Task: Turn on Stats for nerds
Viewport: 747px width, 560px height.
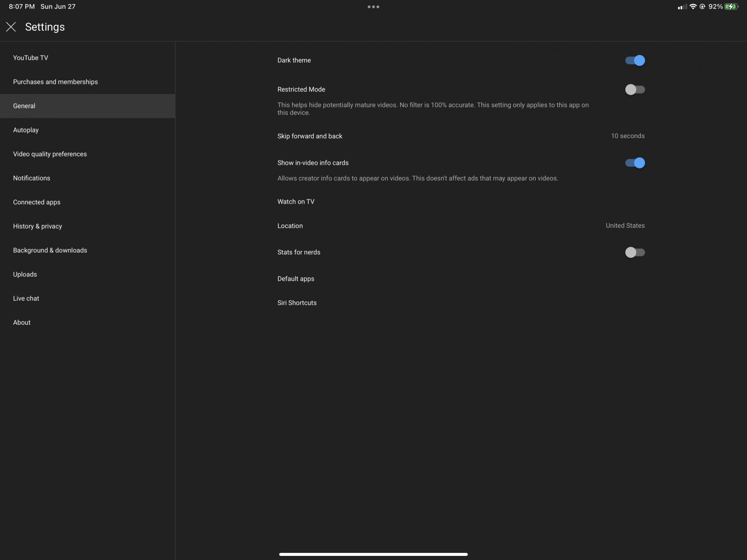Action: point(635,252)
